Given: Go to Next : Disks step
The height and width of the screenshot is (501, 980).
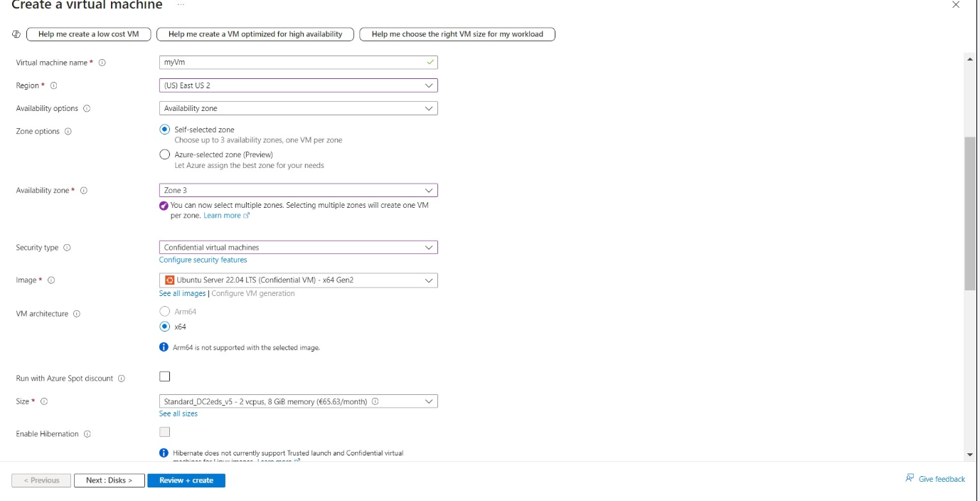Looking at the screenshot, I should tap(109, 480).
